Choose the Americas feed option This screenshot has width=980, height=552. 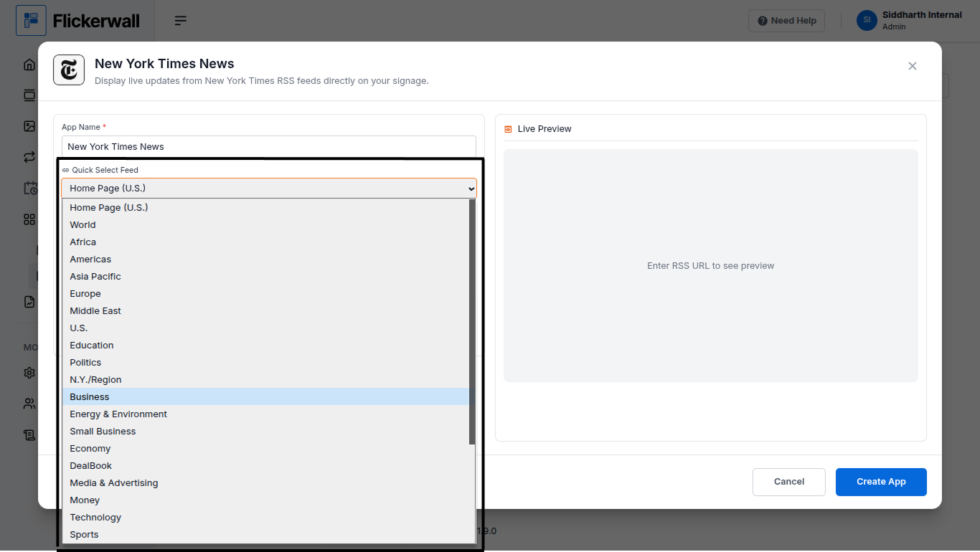[x=265, y=259]
